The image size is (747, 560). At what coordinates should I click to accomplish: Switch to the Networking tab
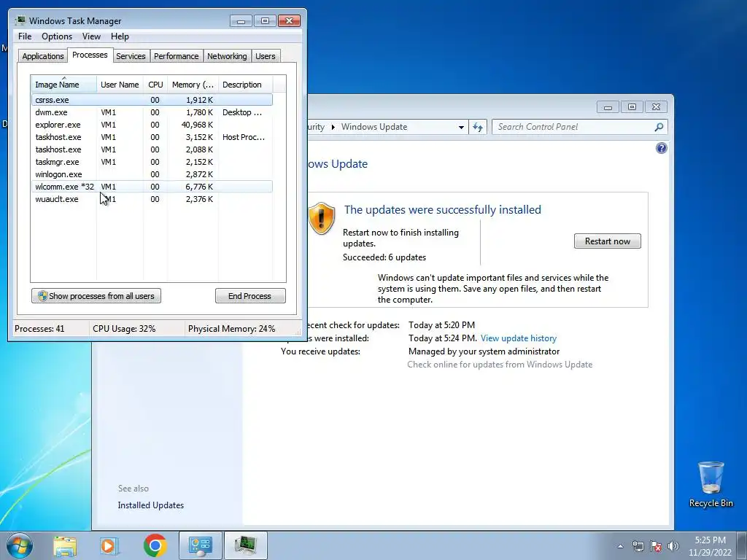click(227, 56)
